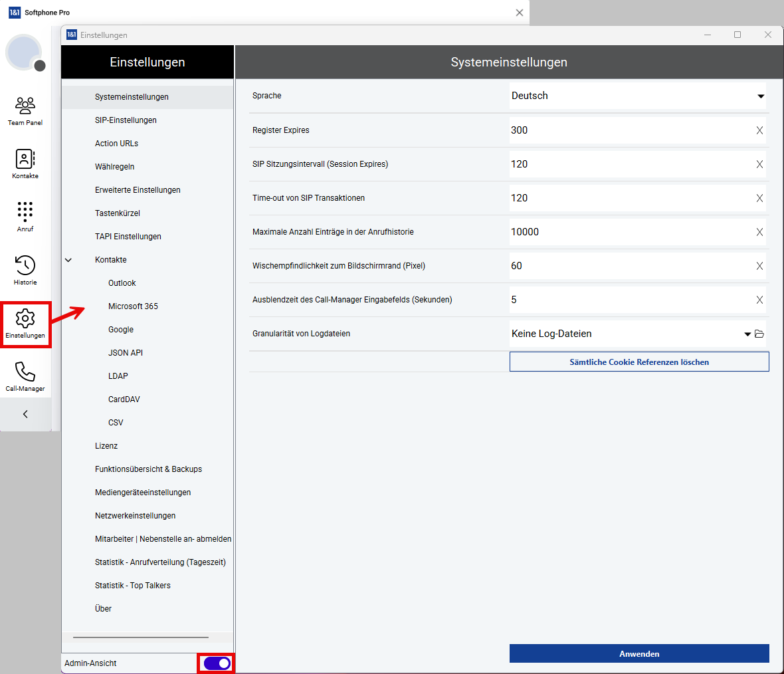Select SIP-Einstellungen in settings list
This screenshot has width=784, height=674.
(126, 120)
